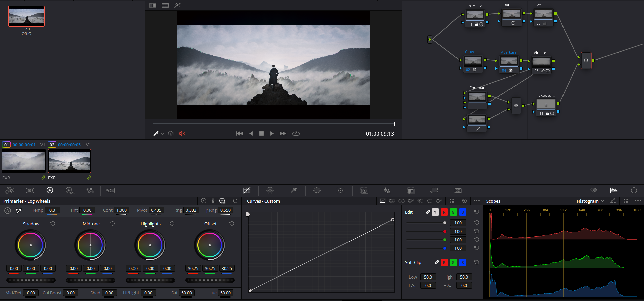Open the Histogram scope type dropdown

point(590,201)
